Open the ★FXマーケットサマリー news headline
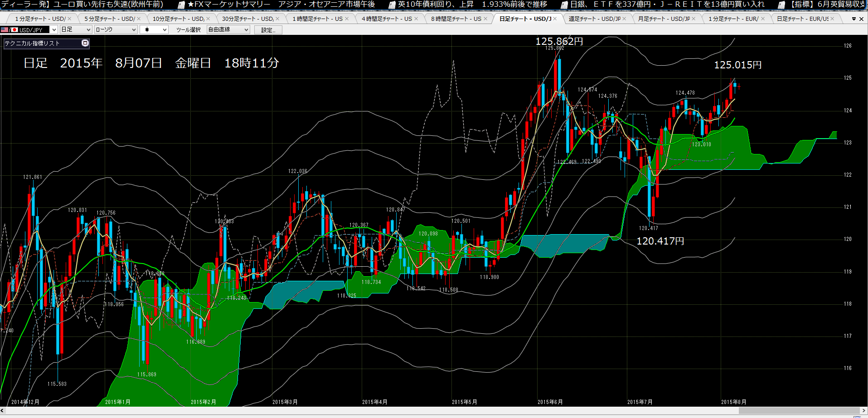 (281, 5)
